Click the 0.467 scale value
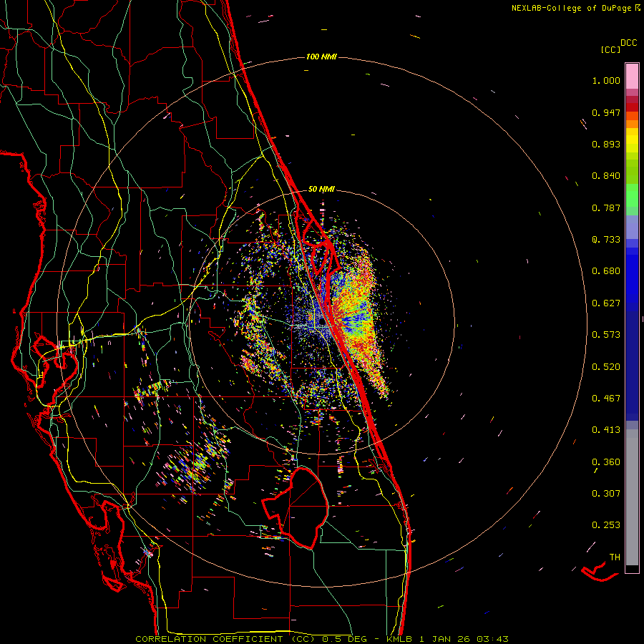This screenshot has width=644, height=644. pyautogui.click(x=606, y=399)
